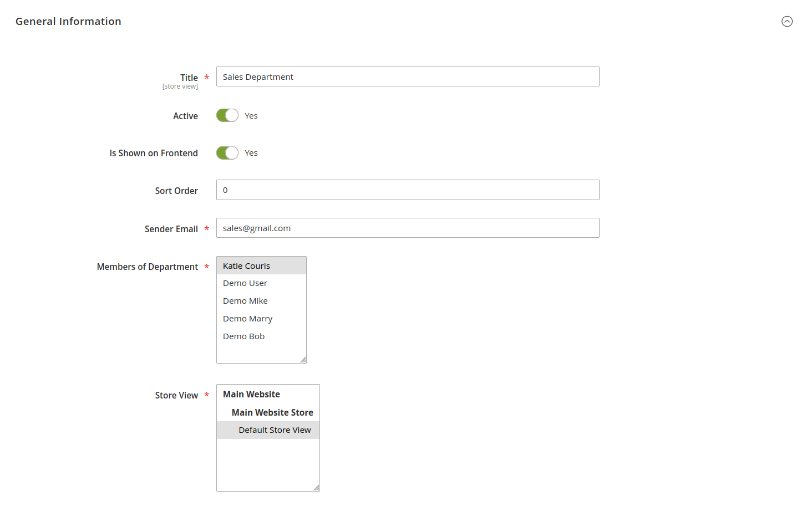Toggle the Active switch off

click(227, 115)
